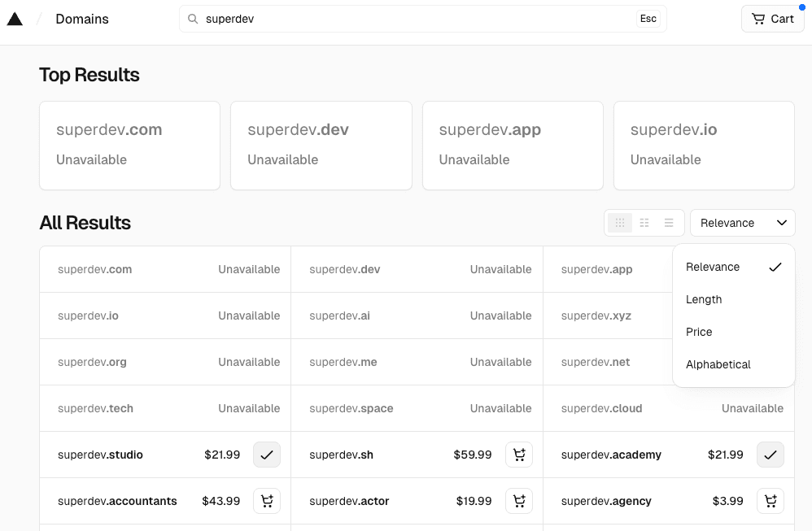Open the Domains breadcrumb link
The height and width of the screenshot is (531, 812).
[x=81, y=18]
